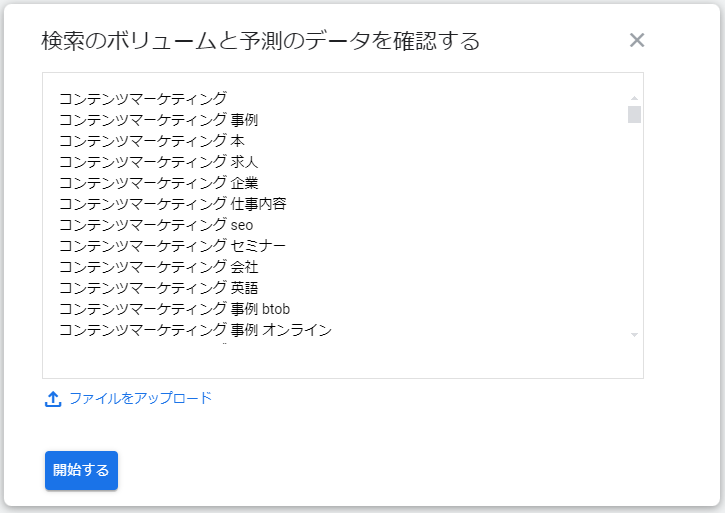Screen dimensions: 725x513
Task: Click the ファイルをアップロード link
Action: [140, 398]
